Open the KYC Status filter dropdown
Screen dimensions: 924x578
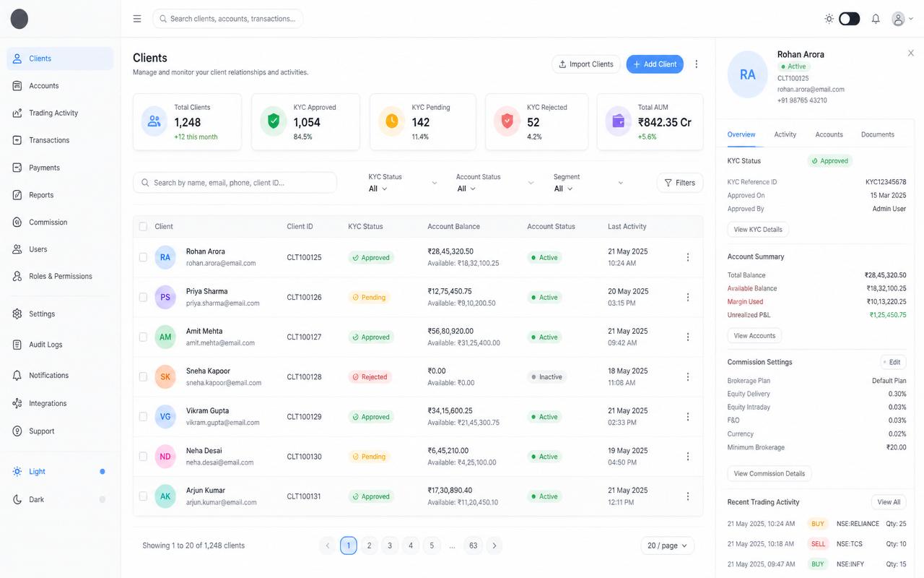coord(403,183)
